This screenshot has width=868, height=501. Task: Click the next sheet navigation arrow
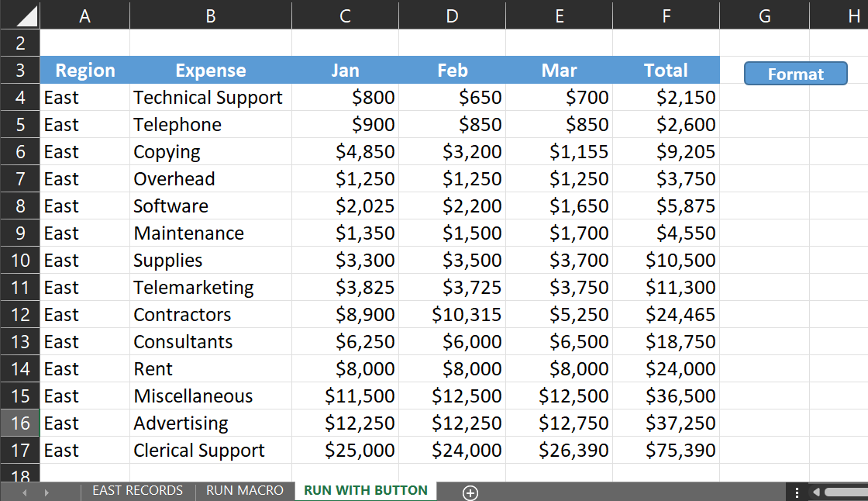pyautogui.click(x=46, y=492)
